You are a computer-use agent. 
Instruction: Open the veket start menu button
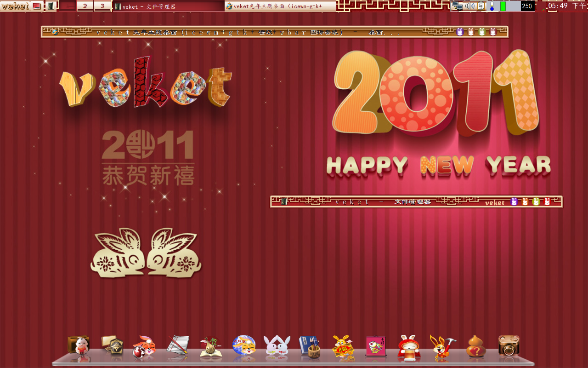pyautogui.click(x=15, y=6)
